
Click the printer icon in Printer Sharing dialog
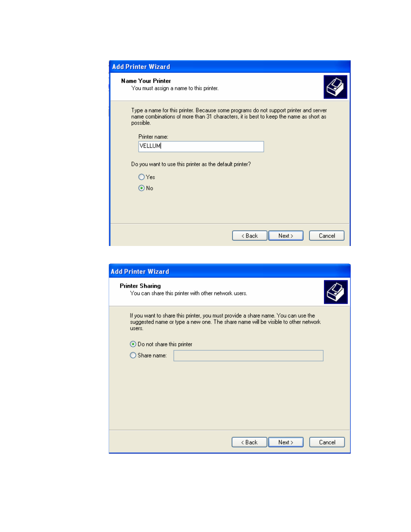(336, 292)
